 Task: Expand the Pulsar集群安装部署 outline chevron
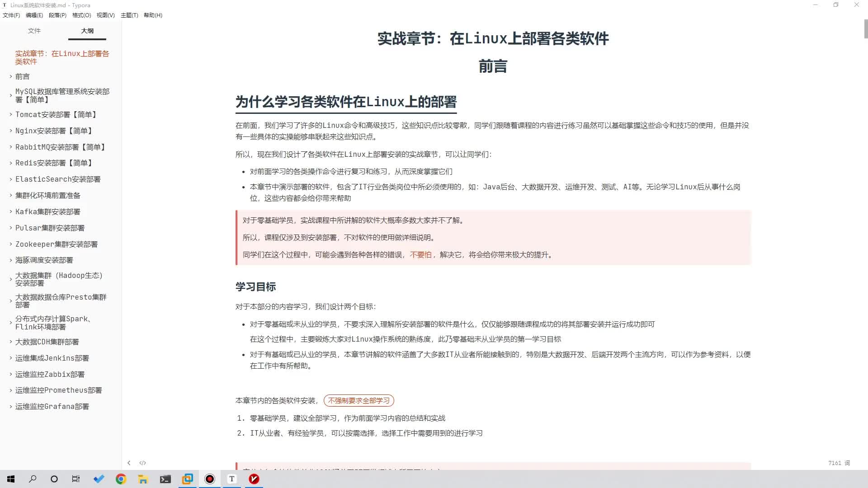pos(11,228)
